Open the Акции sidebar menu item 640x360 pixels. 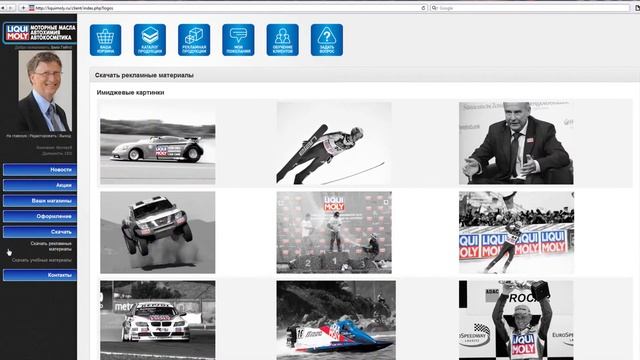pyautogui.click(x=40, y=185)
